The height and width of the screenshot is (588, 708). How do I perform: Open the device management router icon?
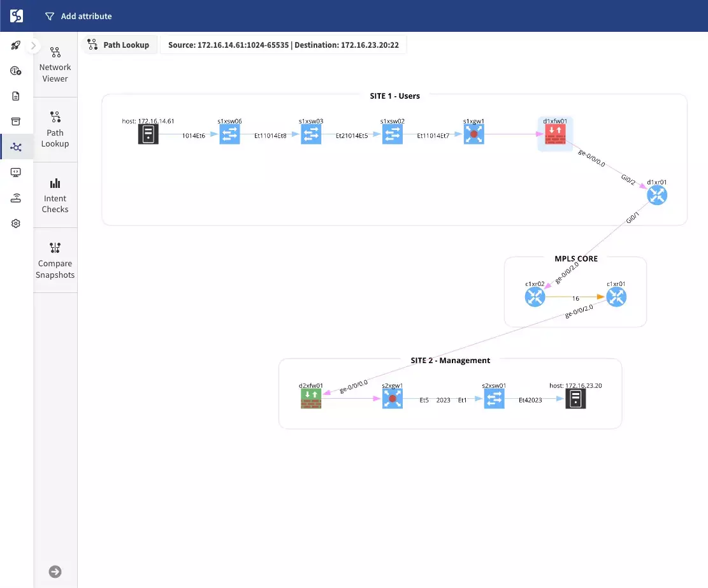pyautogui.click(x=15, y=197)
